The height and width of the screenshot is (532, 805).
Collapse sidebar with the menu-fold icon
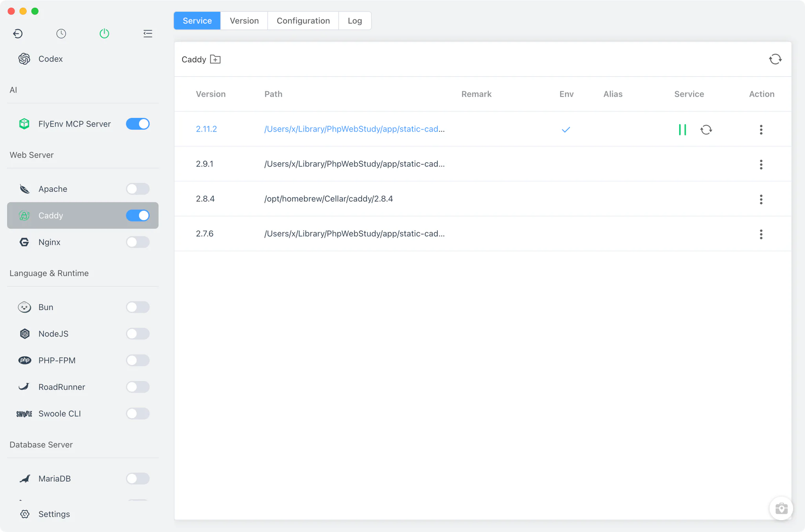[x=148, y=34]
